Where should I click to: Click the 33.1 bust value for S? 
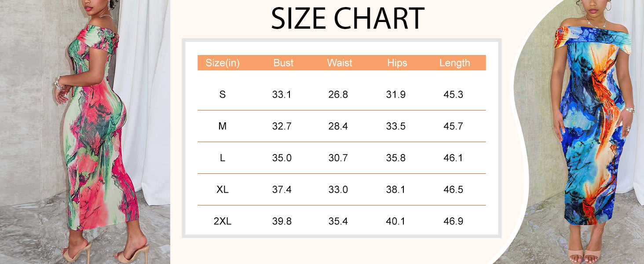coord(282,95)
